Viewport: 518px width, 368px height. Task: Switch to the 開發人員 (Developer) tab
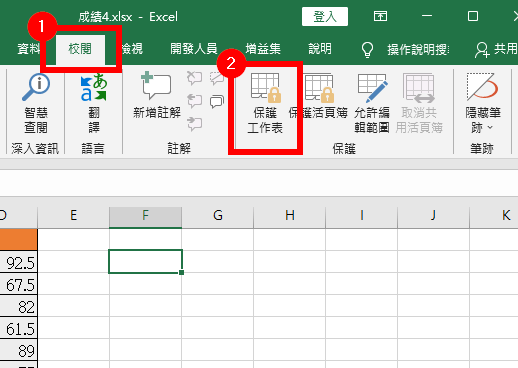pyautogui.click(x=194, y=49)
